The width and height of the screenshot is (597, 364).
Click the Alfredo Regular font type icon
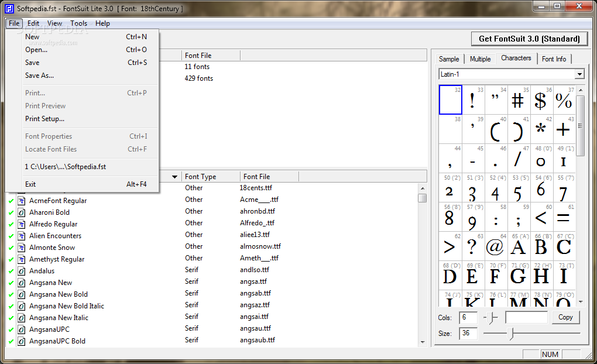(x=22, y=224)
